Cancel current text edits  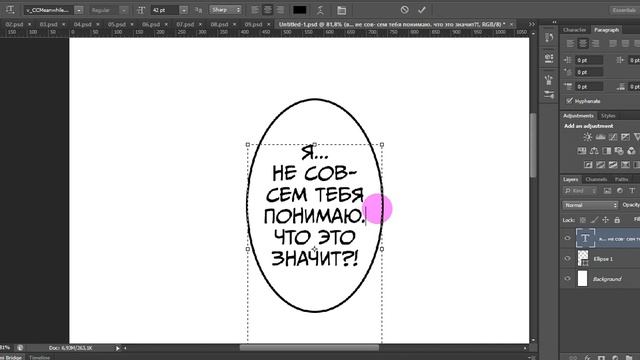404,9
